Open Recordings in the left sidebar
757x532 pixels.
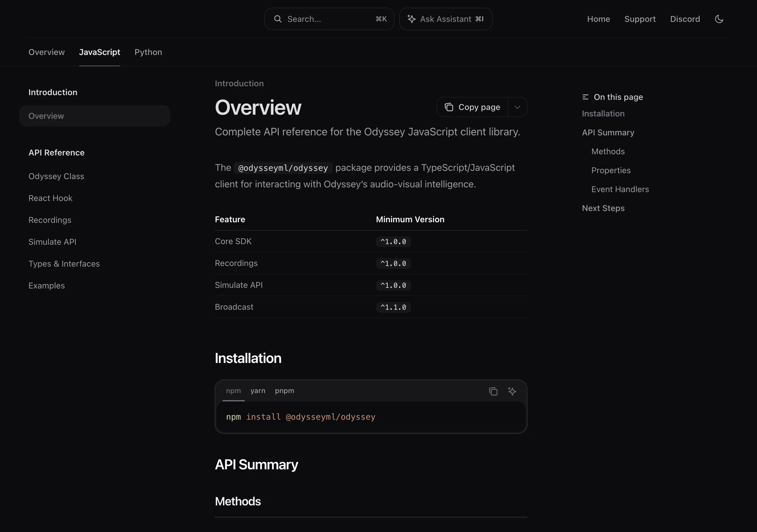(50, 220)
